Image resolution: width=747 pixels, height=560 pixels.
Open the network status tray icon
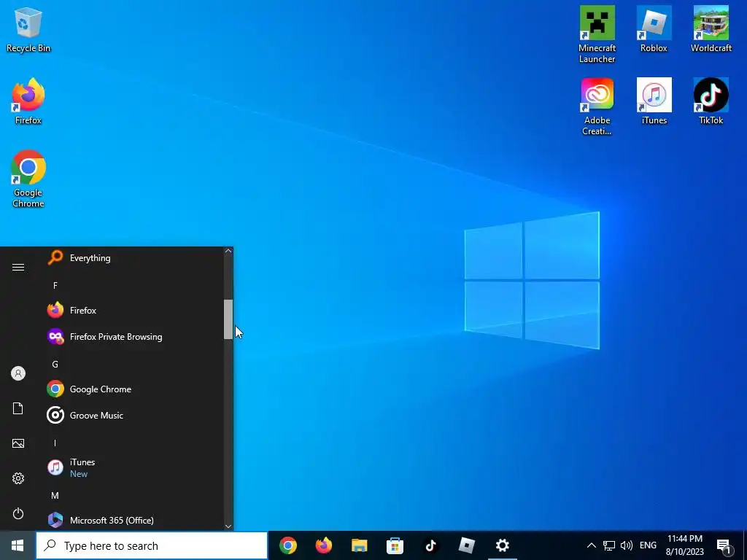point(609,545)
